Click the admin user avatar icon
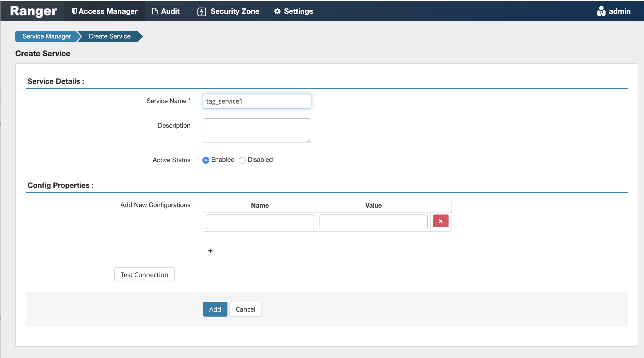The image size is (644, 358). [x=601, y=11]
